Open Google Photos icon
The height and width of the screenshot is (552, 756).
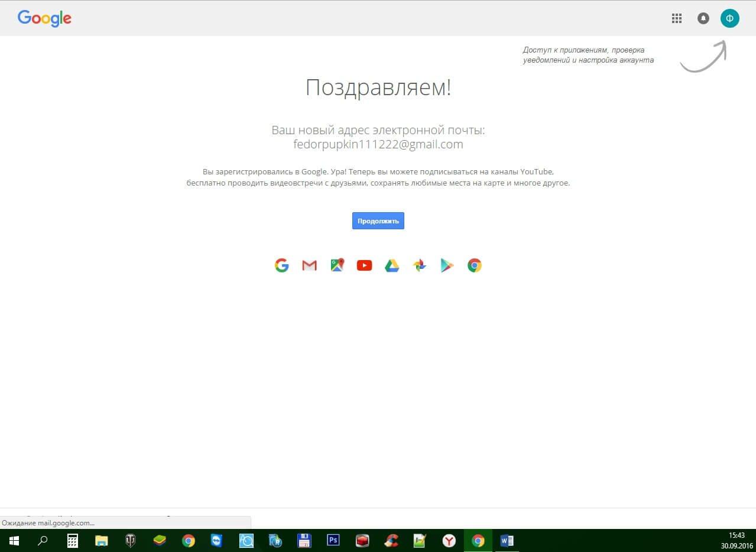(419, 265)
